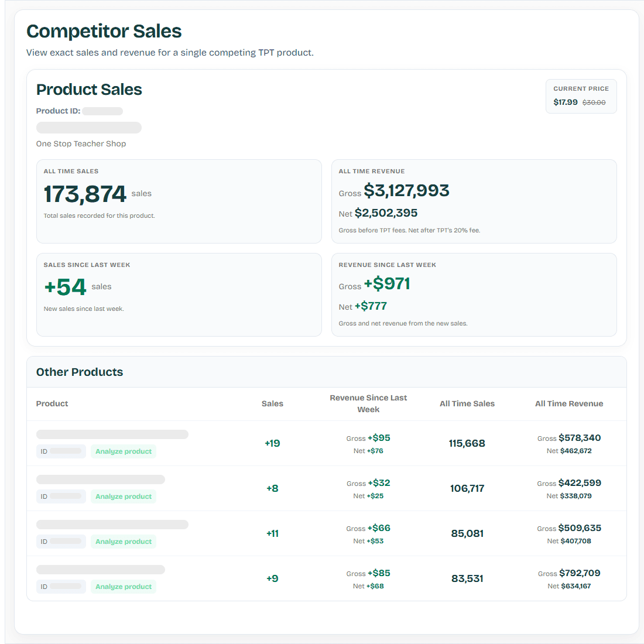Click the Net $407,708 value
The height and width of the screenshot is (644, 644).
pyautogui.click(x=569, y=542)
